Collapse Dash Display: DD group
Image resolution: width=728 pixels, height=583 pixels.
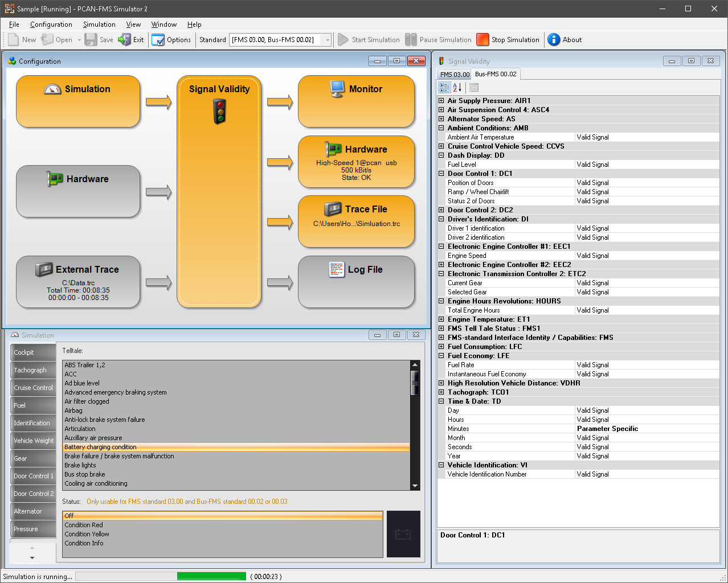441,155
